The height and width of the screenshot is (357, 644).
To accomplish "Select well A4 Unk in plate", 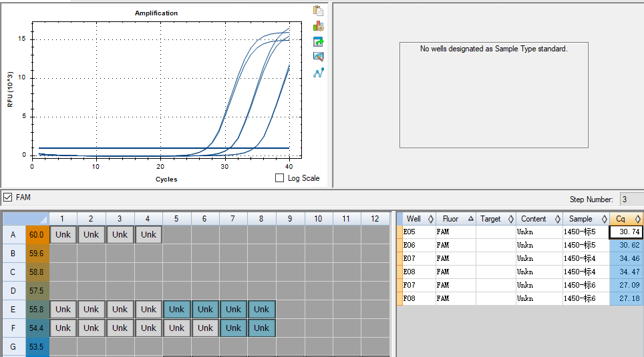I will [x=149, y=235].
